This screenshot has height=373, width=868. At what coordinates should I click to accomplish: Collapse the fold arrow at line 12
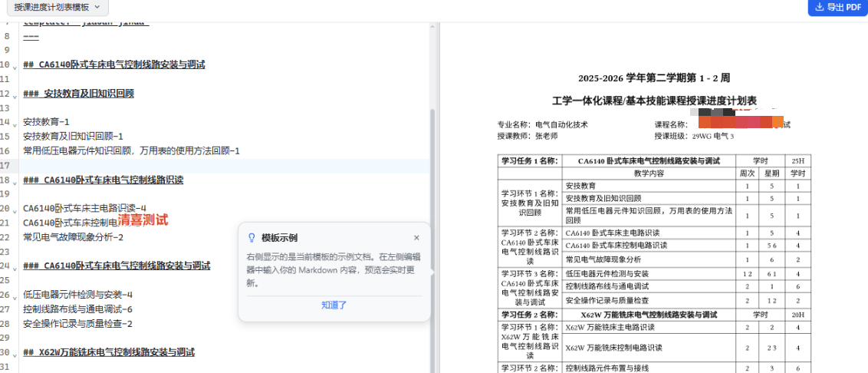[x=15, y=96]
